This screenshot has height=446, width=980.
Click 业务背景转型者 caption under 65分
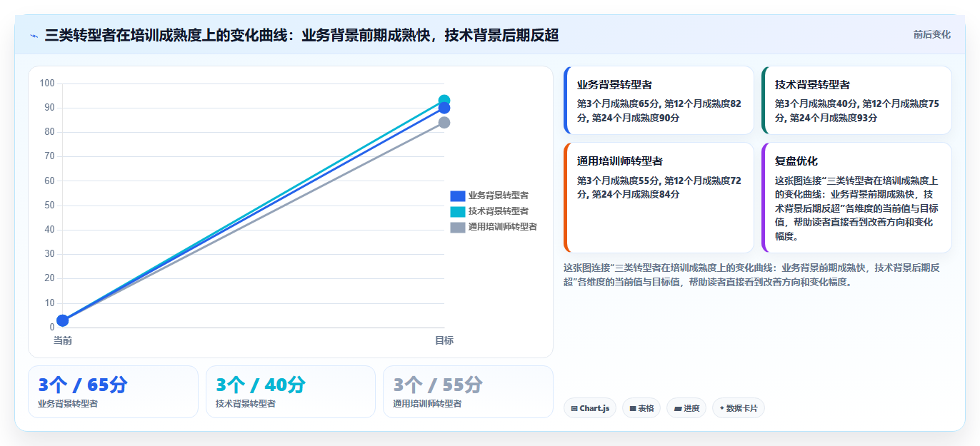pyautogui.click(x=68, y=404)
